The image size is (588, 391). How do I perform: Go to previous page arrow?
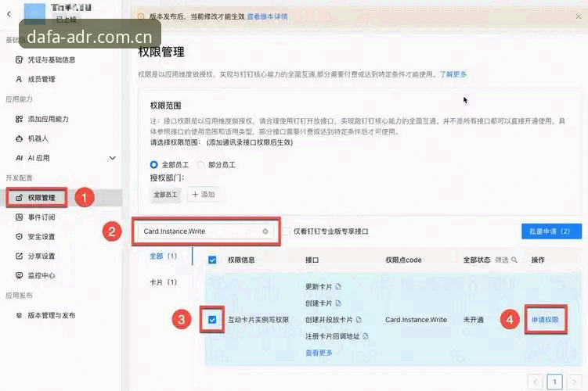coord(535,382)
